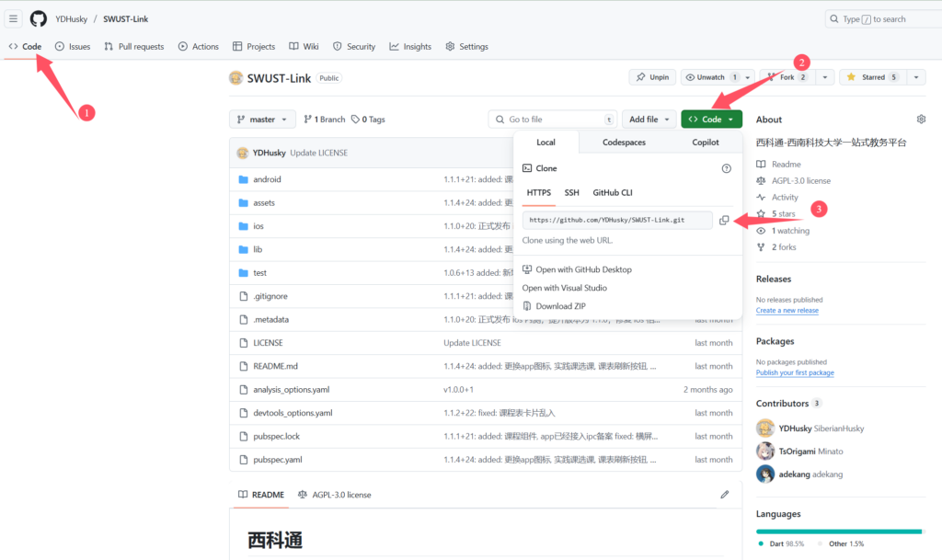
Task: Open the Add file dropdown
Action: coord(649,120)
